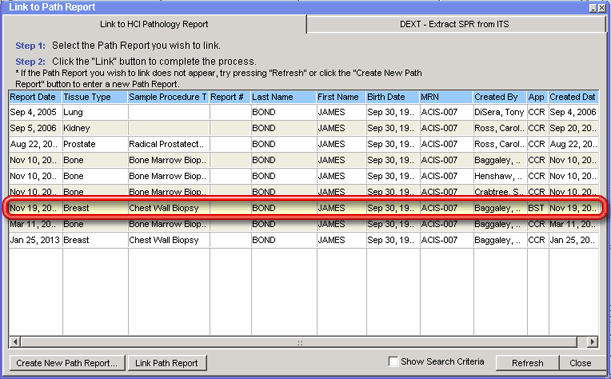
Task: Minimize the Link to Path Report window
Action: pos(593,8)
